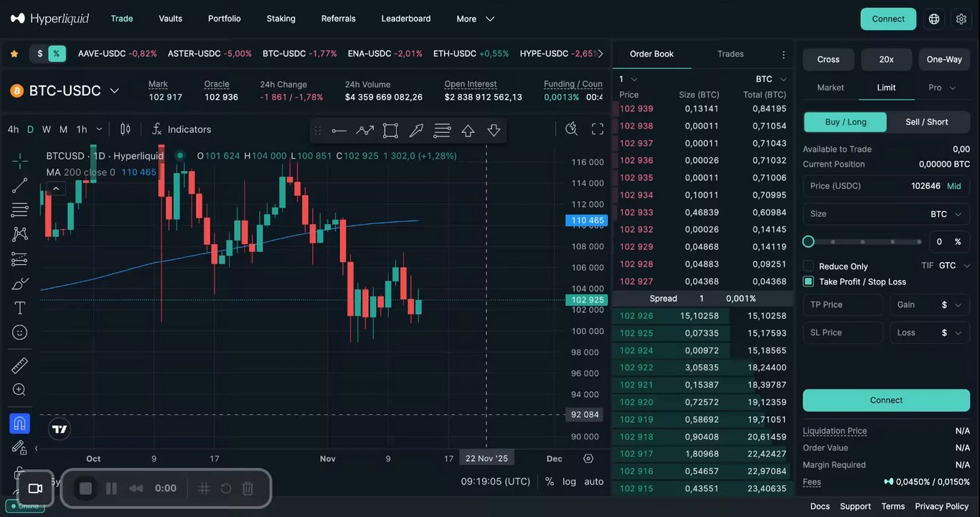Viewport: 980px width, 517px height.
Task: Select the Sell / Short side
Action: tap(927, 122)
